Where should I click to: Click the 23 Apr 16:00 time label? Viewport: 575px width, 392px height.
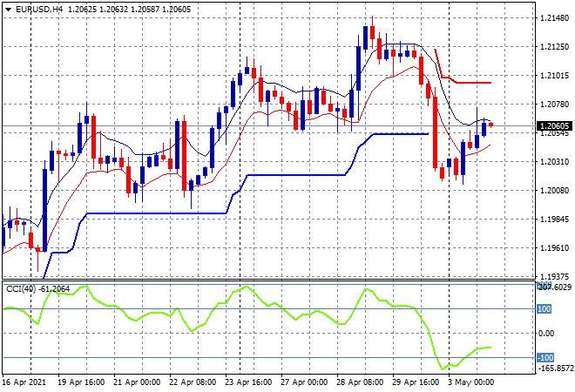248,382
